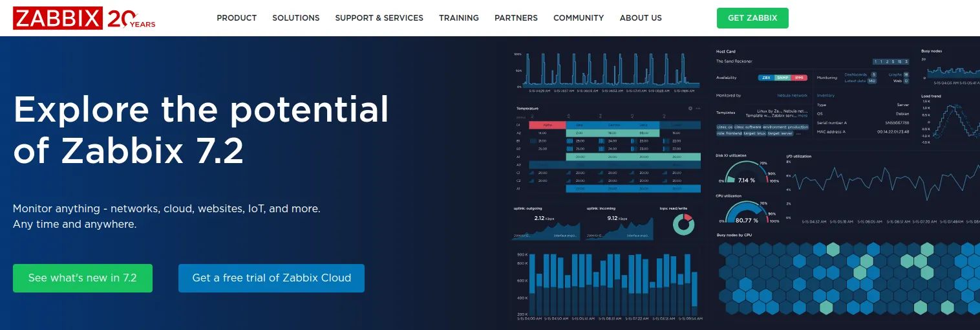Expand templates with the more link

pos(802,116)
